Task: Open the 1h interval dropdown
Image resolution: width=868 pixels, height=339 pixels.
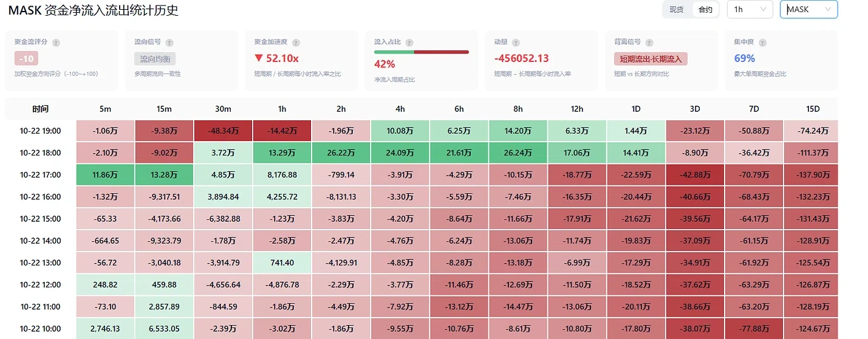Action: click(x=750, y=9)
